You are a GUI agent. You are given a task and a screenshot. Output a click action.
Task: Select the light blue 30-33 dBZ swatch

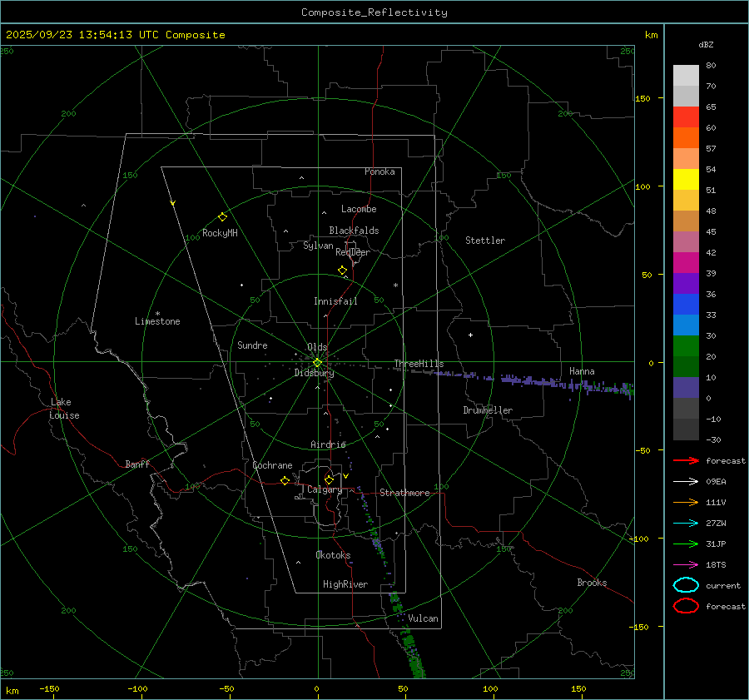[686, 325]
